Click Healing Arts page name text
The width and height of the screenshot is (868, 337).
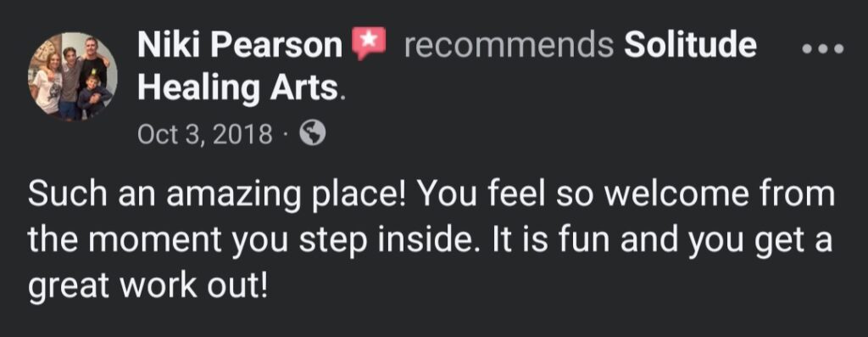pos(238,88)
